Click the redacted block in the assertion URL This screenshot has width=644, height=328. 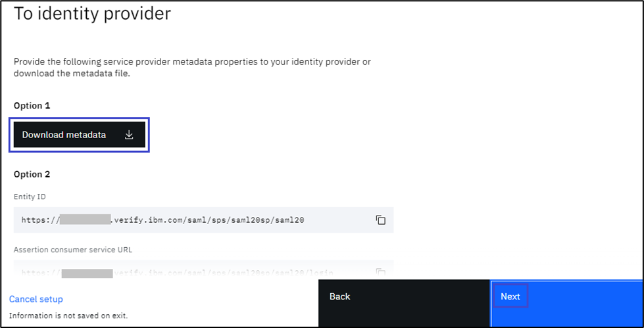(x=87, y=271)
